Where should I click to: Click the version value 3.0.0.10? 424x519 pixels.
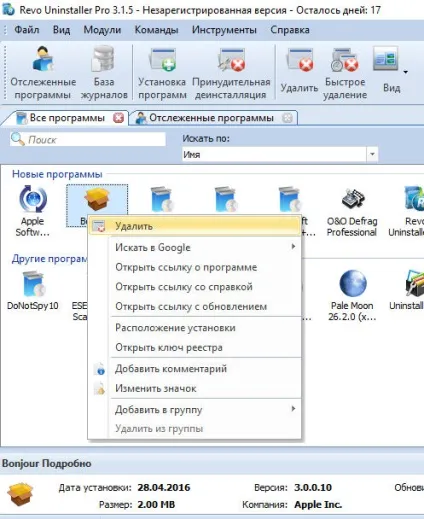[313, 487]
